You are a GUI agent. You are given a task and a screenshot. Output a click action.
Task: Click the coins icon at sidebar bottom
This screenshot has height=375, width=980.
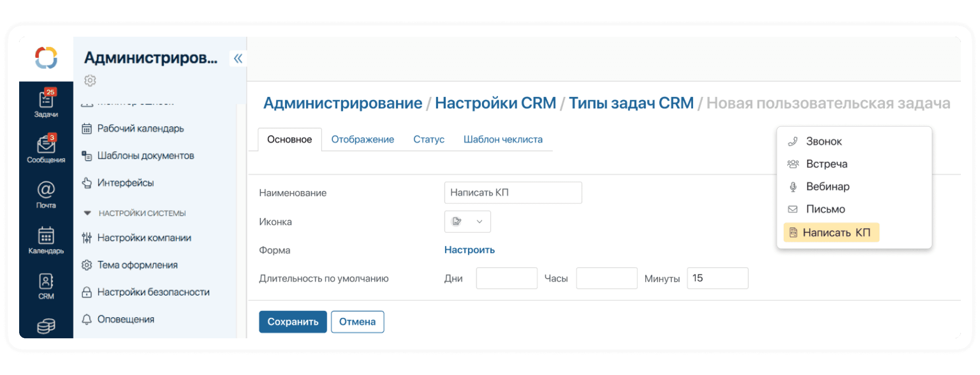tap(46, 326)
